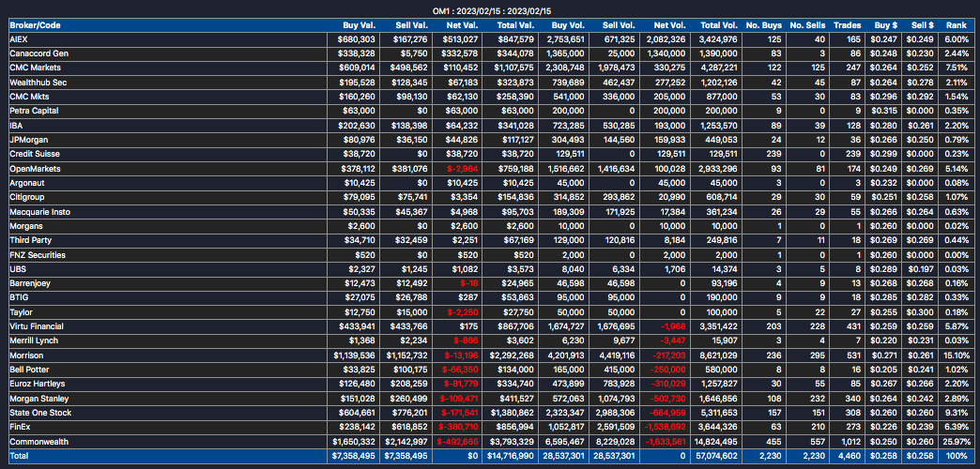Select the JPMorgan broker name

click(27, 139)
